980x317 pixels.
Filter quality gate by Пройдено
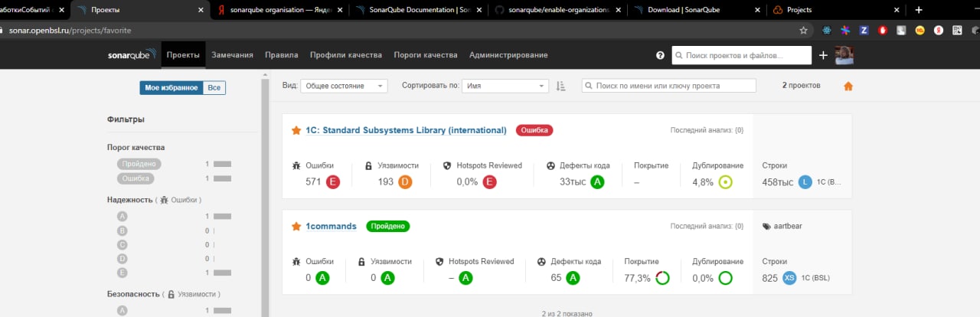pos(139,164)
